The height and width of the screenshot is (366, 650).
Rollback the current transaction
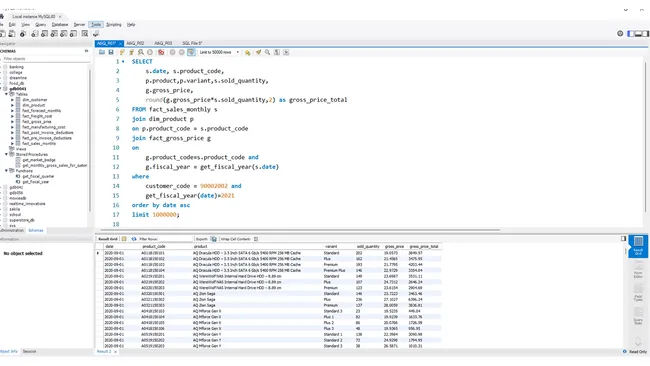coord(182,52)
